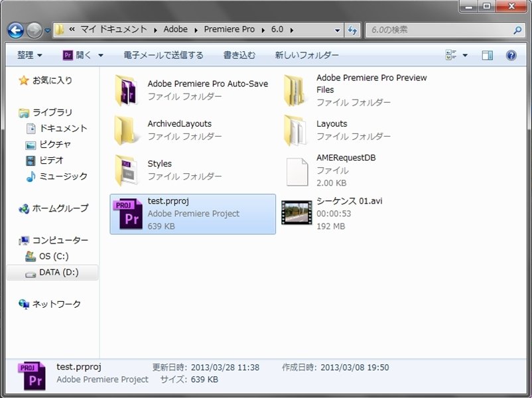Change view with the view icon
The image size is (532, 398).
click(451, 55)
